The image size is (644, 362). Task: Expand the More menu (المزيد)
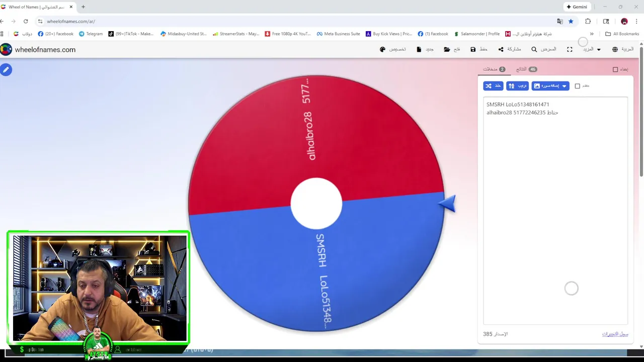tap(592, 49)
